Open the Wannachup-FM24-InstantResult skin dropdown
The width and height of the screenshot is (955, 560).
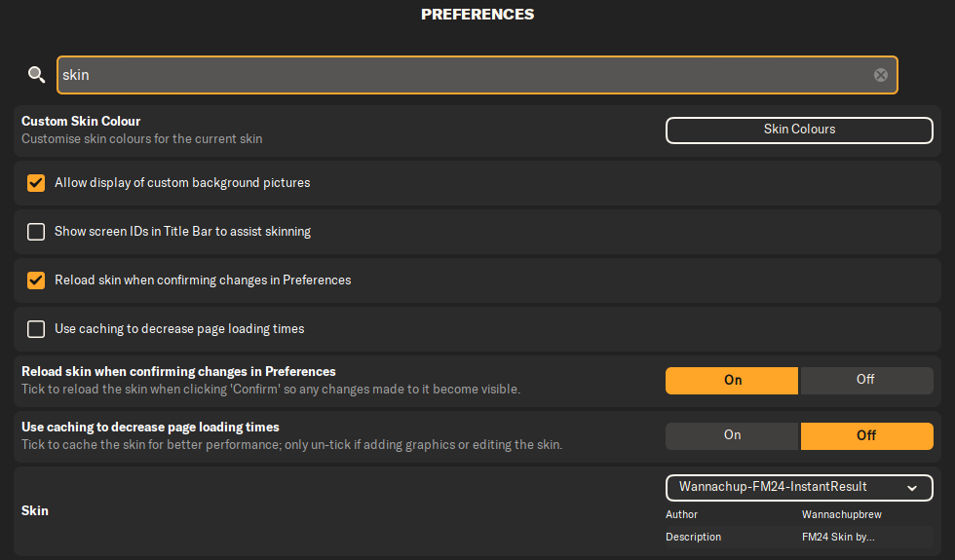(x=789, y=487)
